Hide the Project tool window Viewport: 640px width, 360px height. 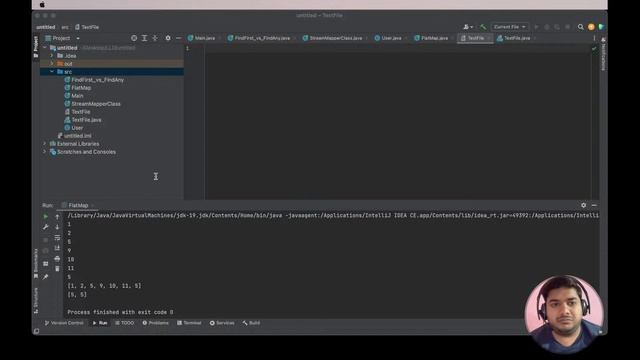(178, 38)
